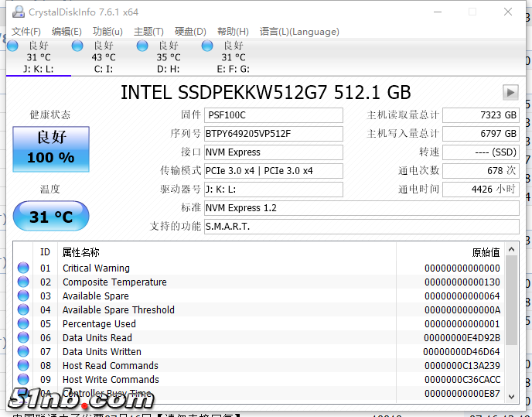Open the 语言(L)(Language) menu
532x417 pixels.
tap(299, 32)
